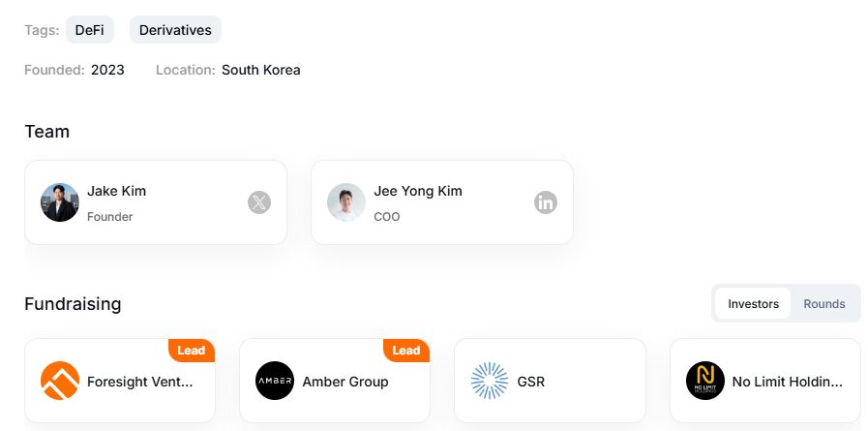Click Jee Yong Kim's profile photo
Viewport: 868px width, 431px height.
point(346,202)
